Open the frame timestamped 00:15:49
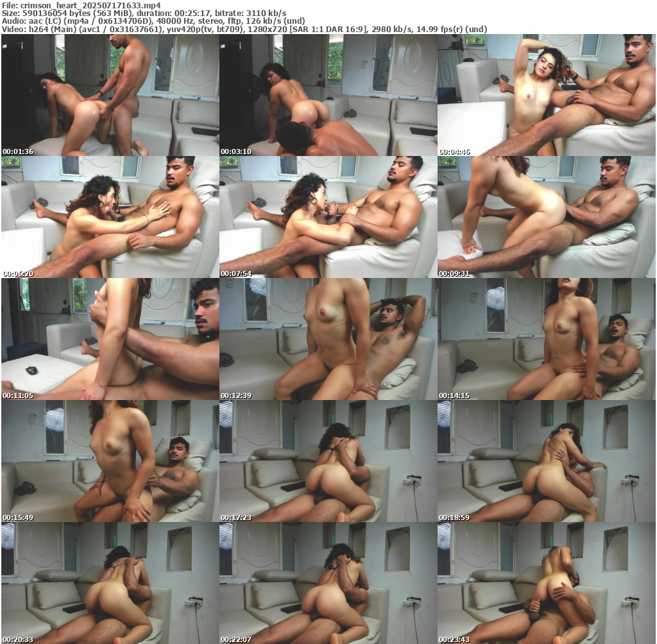The image size is (657, 644). (x=110, y=461)
